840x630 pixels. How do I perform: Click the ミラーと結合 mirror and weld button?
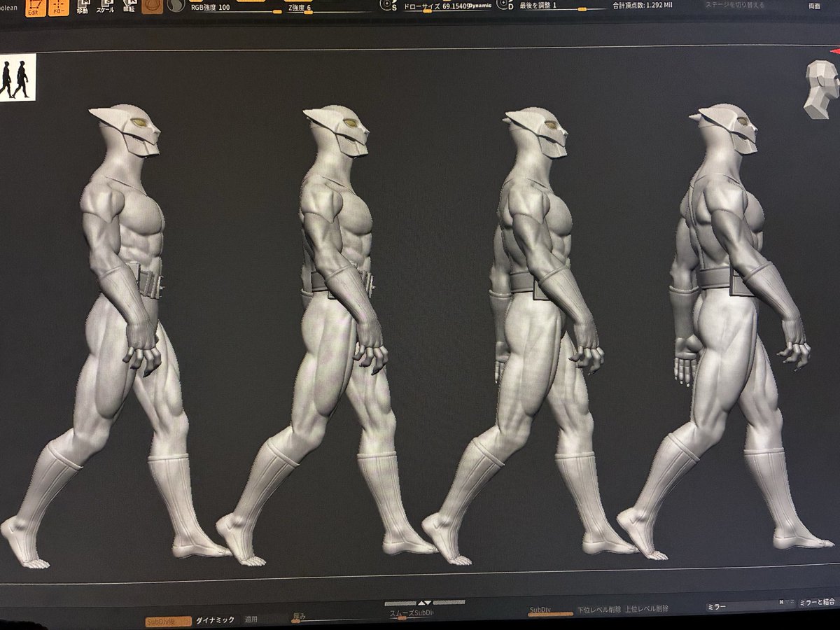(817, 603)
